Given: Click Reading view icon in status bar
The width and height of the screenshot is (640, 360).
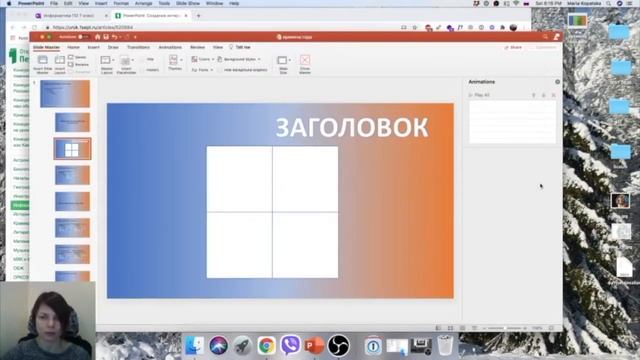Looking at the screenshot, I should [462, 328].
